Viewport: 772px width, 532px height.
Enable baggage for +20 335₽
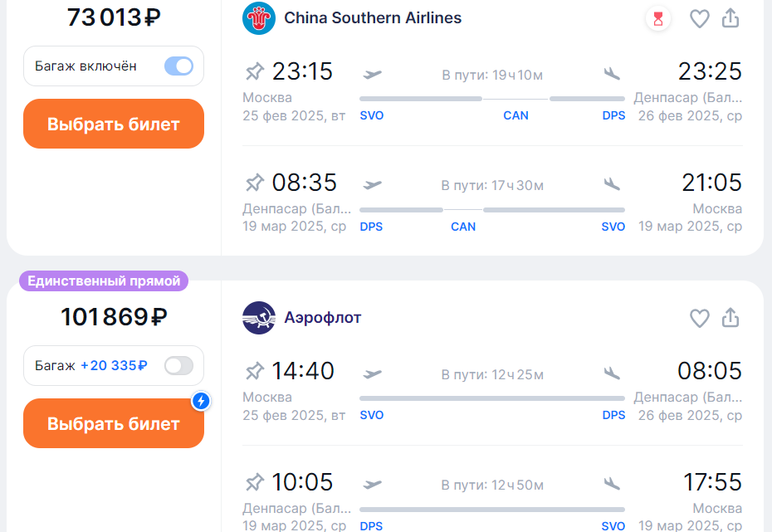tap(178, 366)
